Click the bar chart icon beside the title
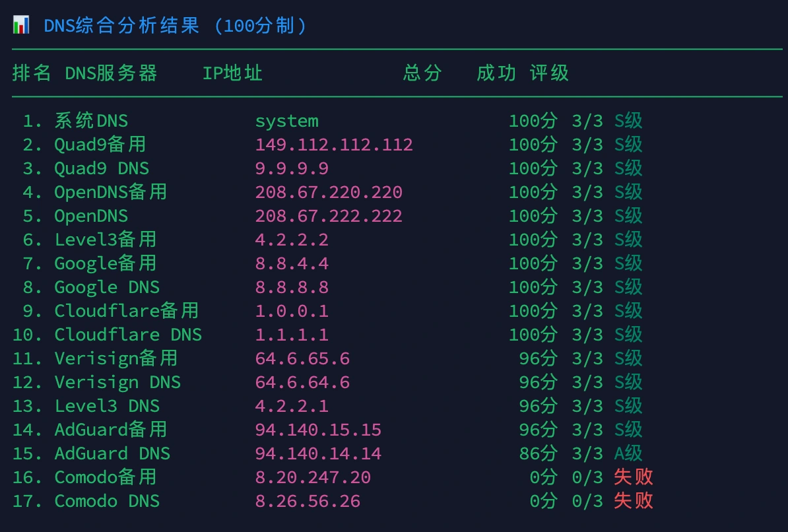This screenshot has width=788, height=532. (20, 26)
